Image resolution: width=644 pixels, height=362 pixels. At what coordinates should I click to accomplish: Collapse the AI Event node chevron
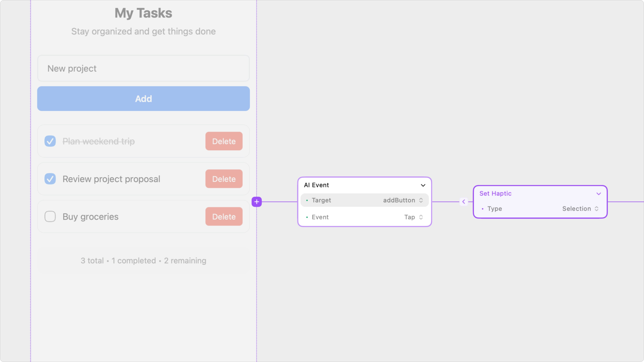pos(423,185)
